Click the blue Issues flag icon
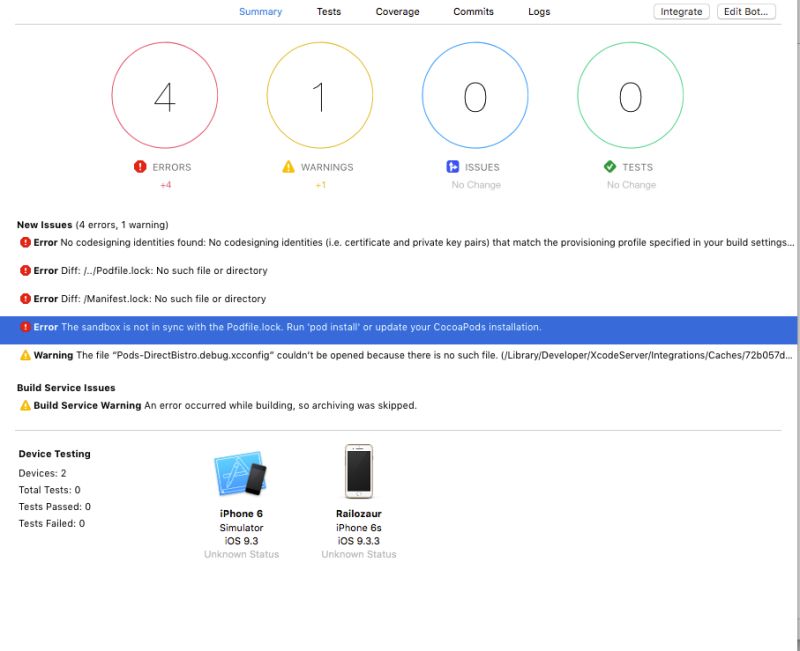Screen dimensions: 800x651 click(452, 167)
